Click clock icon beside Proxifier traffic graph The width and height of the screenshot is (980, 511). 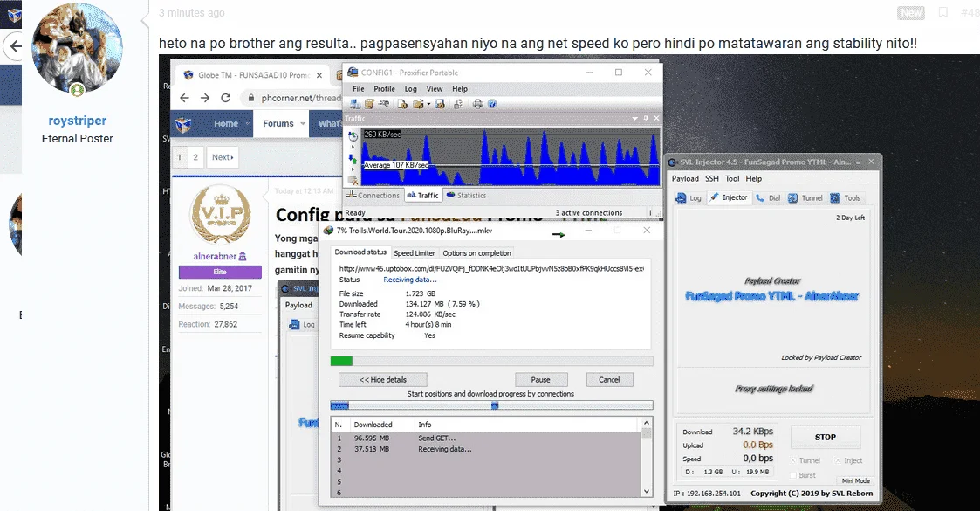point(353,136)
